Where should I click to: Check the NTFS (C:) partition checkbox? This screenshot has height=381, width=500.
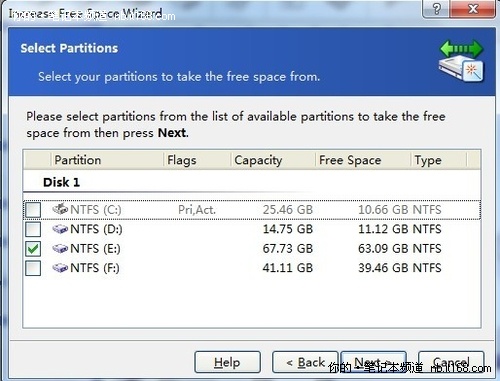tap(33, 210)
